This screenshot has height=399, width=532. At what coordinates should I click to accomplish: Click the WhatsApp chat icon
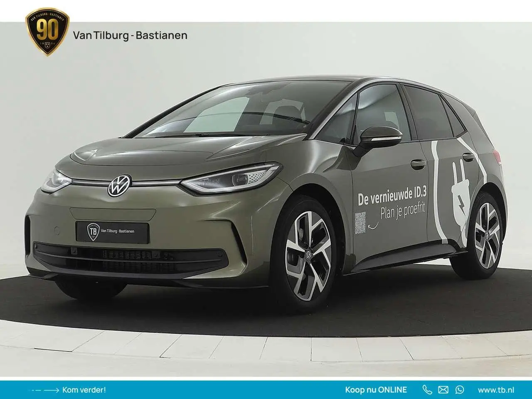pyautogui.click(x=459, y=390)
